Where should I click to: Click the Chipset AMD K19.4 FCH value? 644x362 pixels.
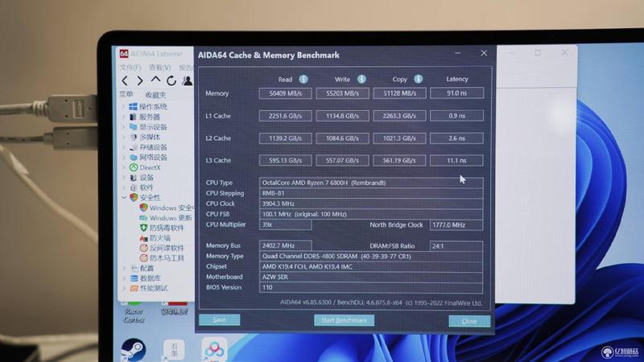tap(371, 267)
